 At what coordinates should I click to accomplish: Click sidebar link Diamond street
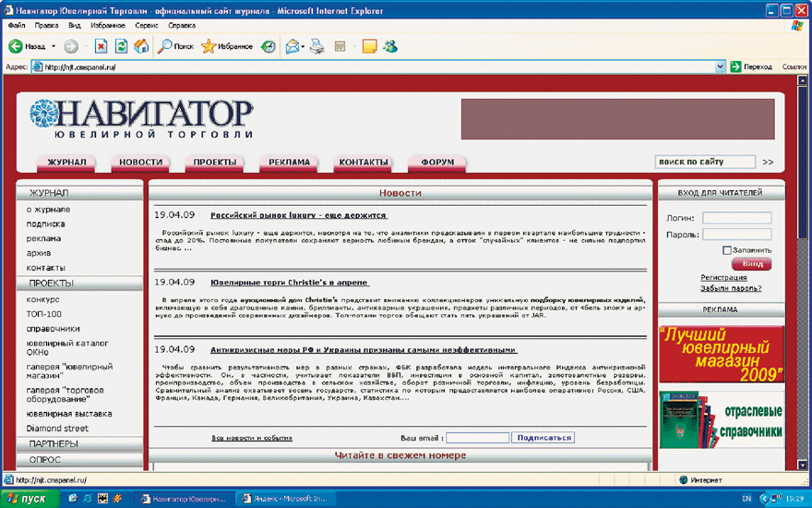57,429
